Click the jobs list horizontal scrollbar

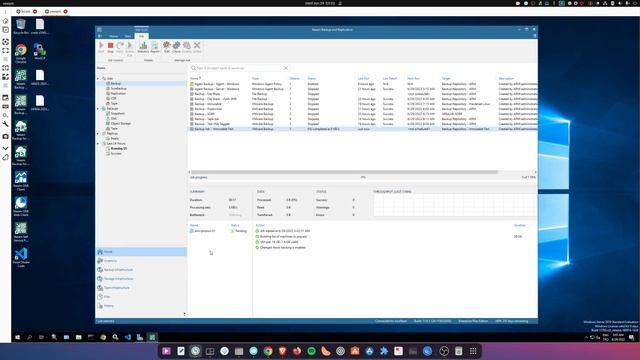(344, 172)
